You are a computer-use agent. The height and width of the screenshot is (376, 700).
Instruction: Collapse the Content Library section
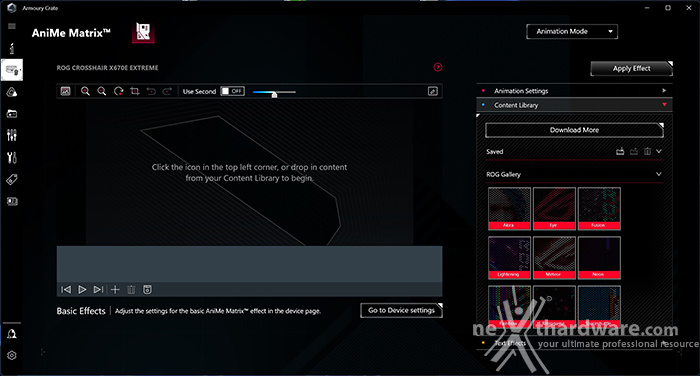(x=574, y=105)
